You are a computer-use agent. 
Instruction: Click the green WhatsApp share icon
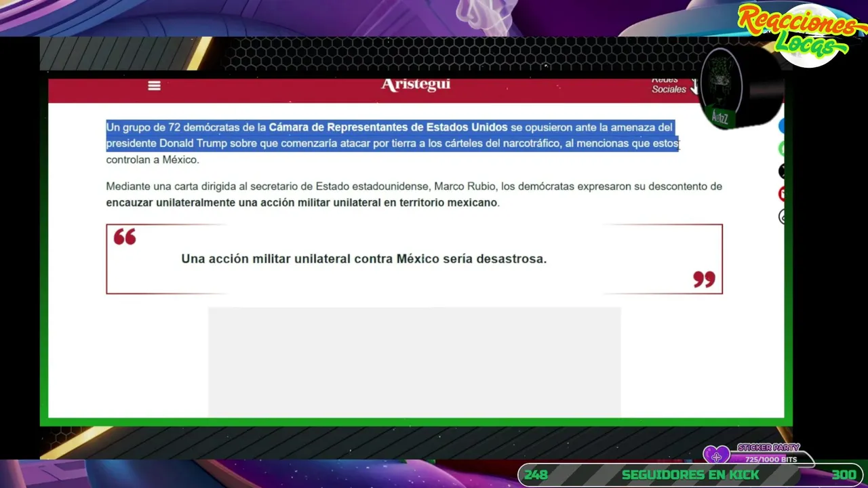click(783, 149)
